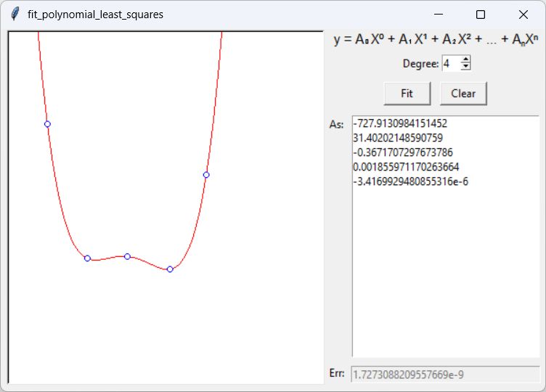
Task: Select coefficient -727.9130984151452
Action: 400,123
